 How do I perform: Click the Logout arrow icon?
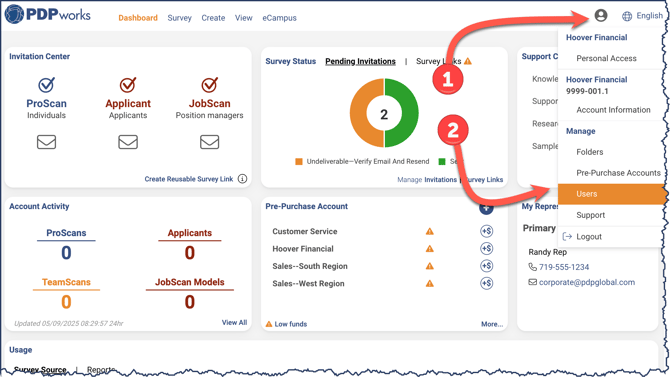[x=567, y=236]
